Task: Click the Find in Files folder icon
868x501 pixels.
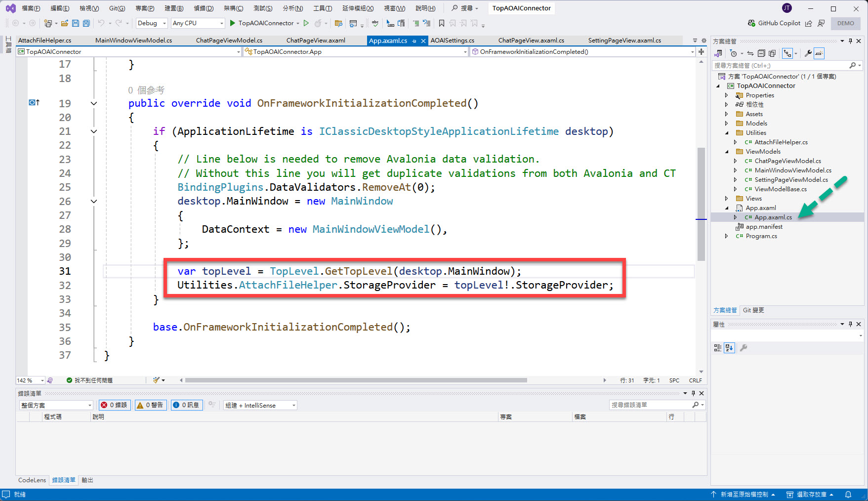Action: (338, 23)
